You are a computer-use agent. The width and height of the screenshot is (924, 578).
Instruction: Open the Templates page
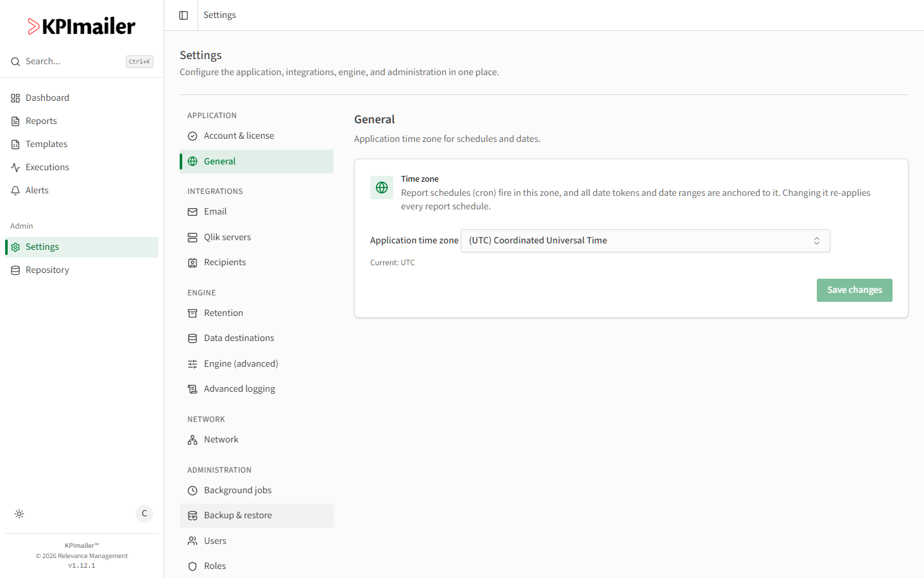(x=81, y=144)
